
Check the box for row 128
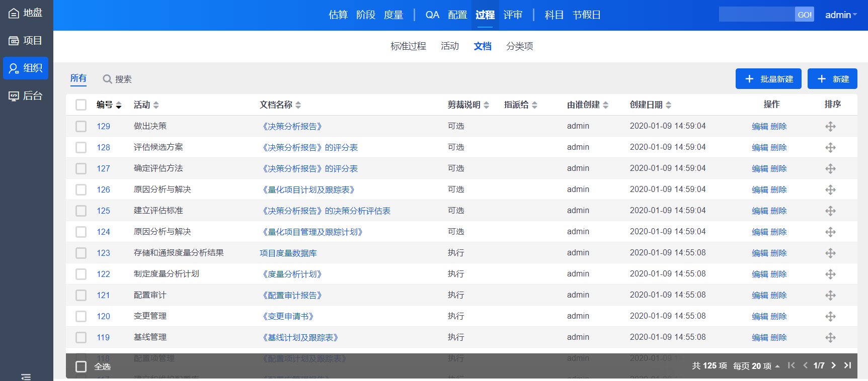(81, 147)
